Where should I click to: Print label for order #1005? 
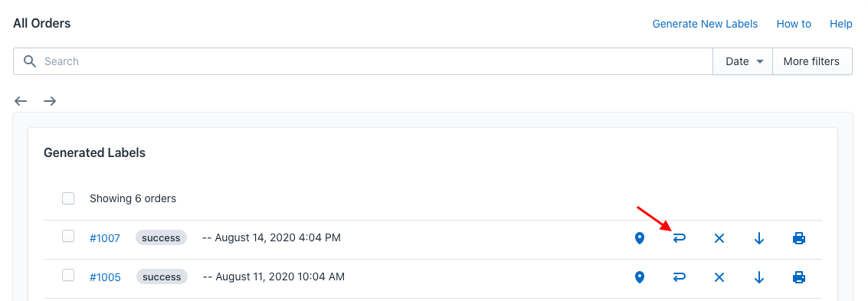click(799, 277)
